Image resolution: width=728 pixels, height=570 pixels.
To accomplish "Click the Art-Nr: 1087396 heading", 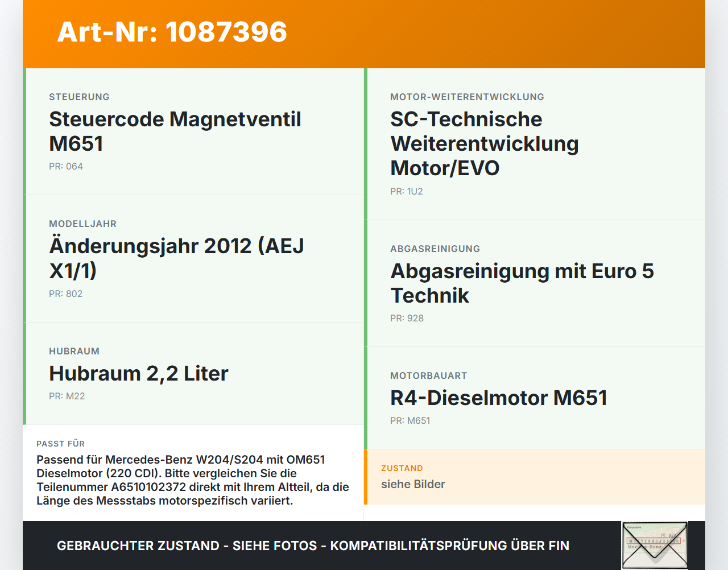I will coord(172,32).
